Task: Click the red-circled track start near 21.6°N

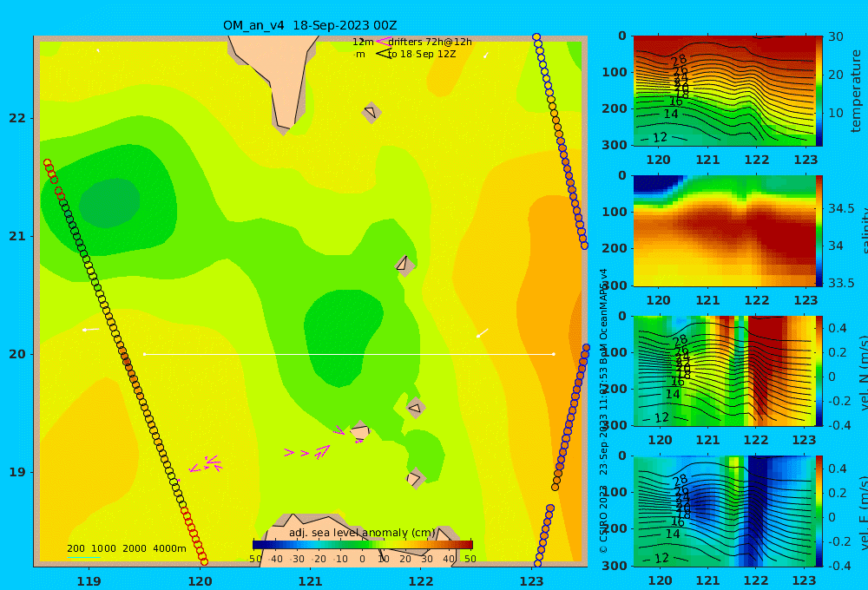Action: [48, 164]
